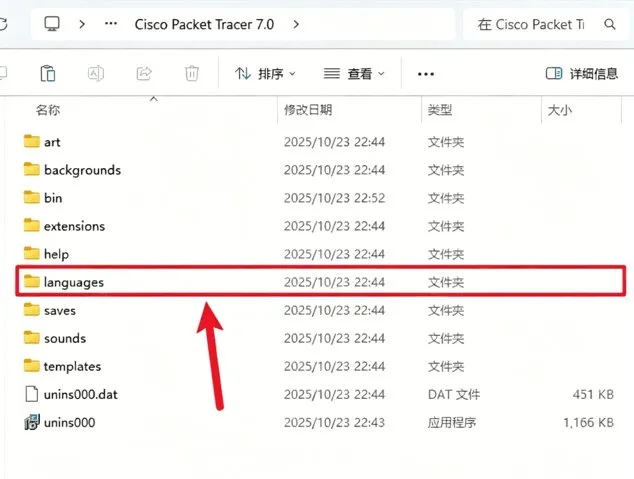Click the share toolbar icon
This screenshot has width=634, height=479.
coord(144,74)
